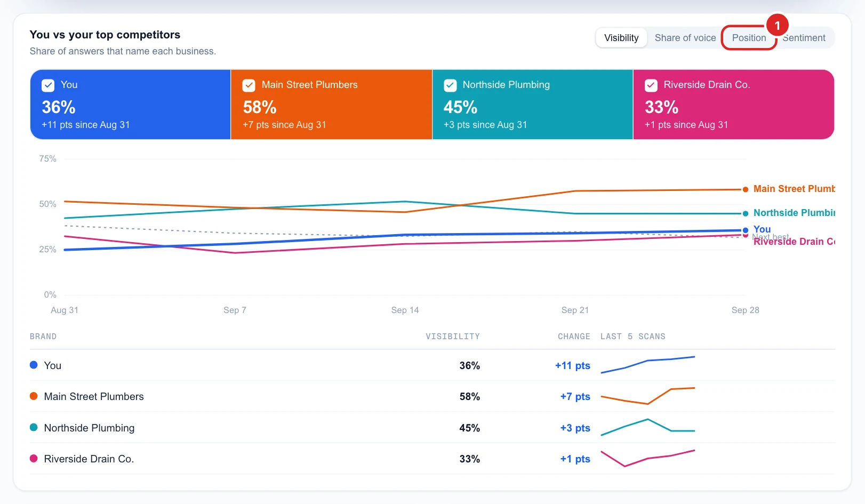
Task: Click the CHANGE column header
Action: [x=574, y=337]
